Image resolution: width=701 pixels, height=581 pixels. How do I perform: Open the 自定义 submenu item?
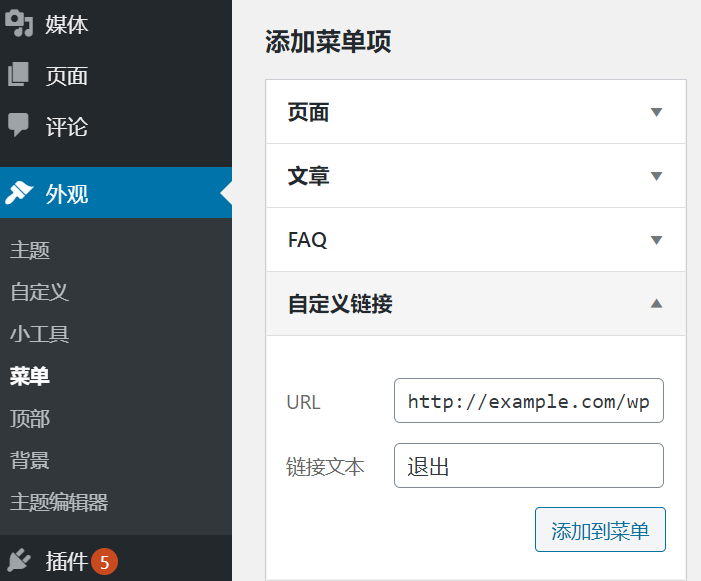click(x=40, y=293)
